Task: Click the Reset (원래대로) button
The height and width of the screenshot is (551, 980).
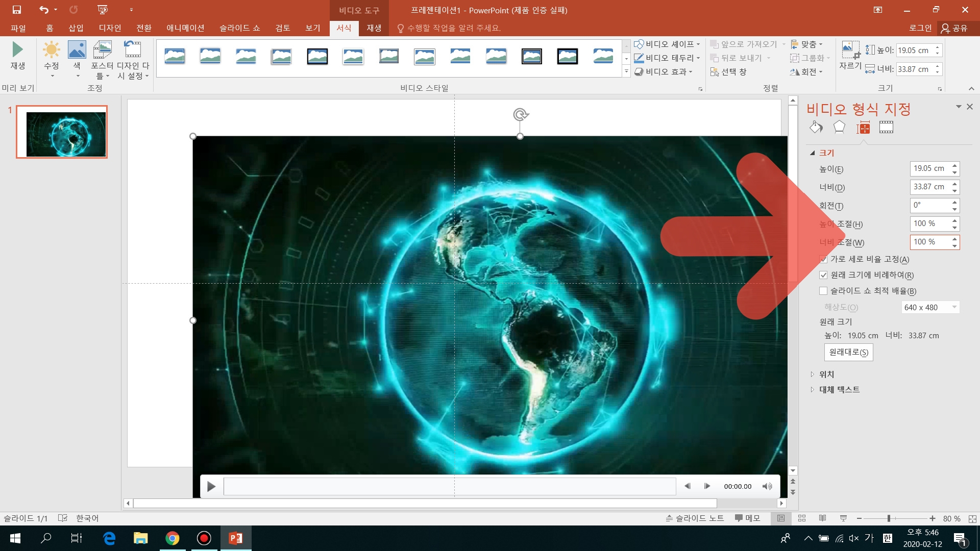Action: (848, 352)
